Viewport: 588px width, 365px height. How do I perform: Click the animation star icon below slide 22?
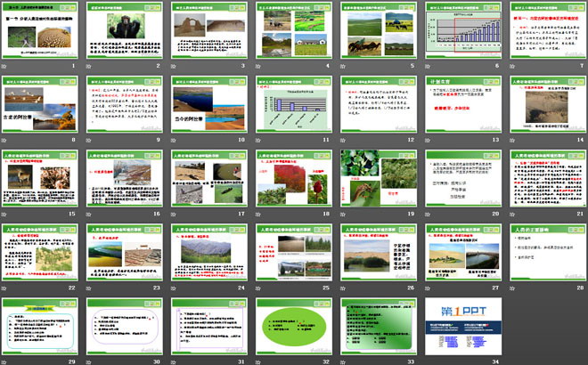(x=4, y=288)
